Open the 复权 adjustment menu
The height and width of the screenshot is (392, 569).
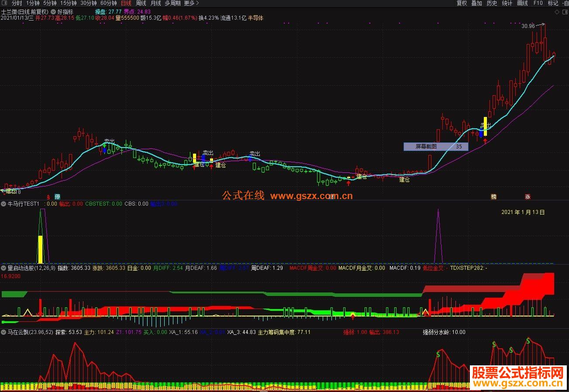click(462, 3)
